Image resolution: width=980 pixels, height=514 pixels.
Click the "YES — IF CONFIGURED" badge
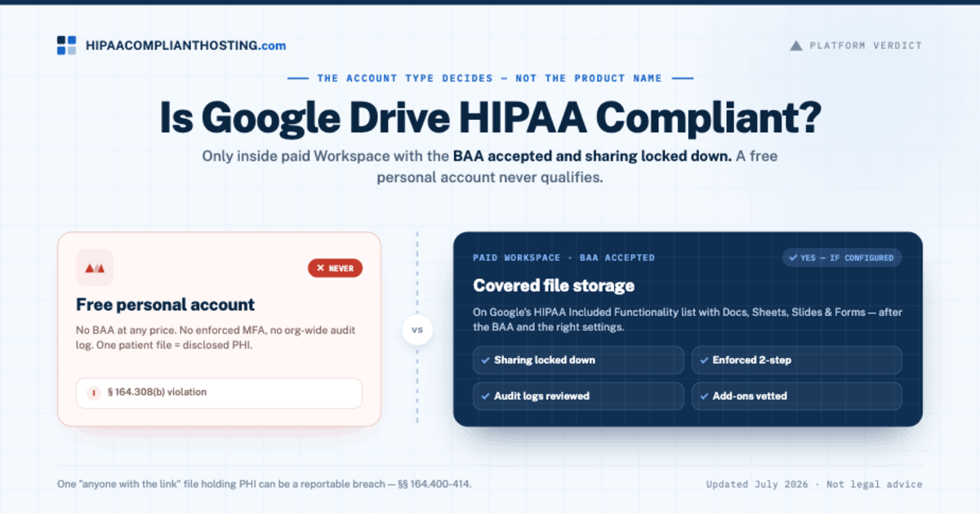point(842,258)
